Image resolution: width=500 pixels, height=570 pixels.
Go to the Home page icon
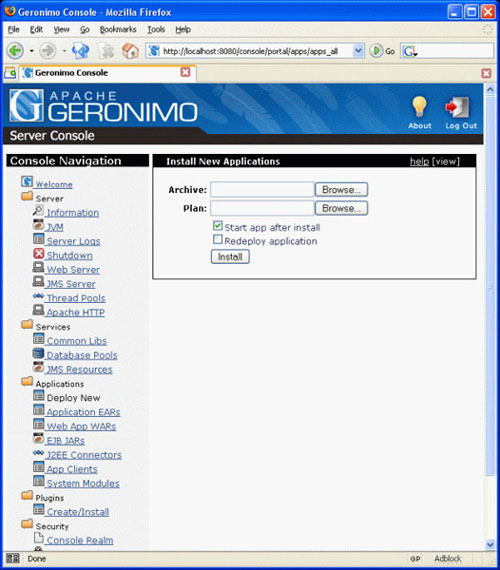pos(130,51)
